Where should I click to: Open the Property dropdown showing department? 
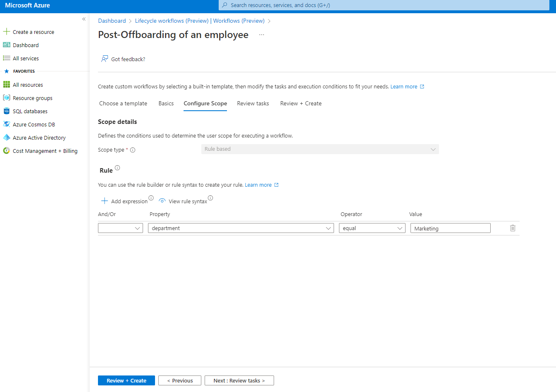click(x=241, y=228)
